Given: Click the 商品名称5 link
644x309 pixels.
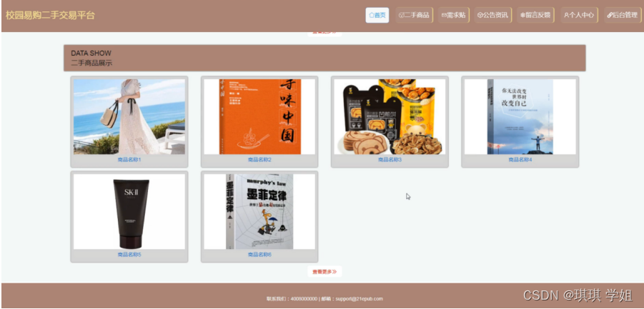Looking at the screenshot, I should (129, 255).
